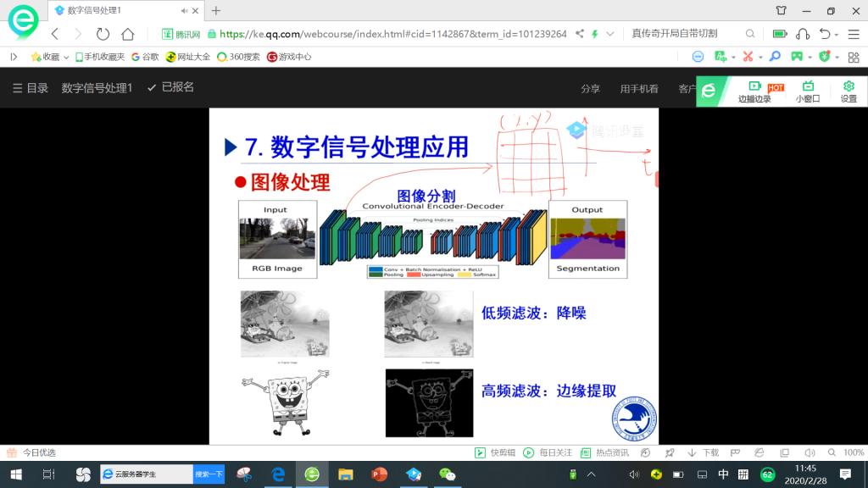Open the shield wallet extension dropdown arrow
The image size is (868, 488).
(837, 57)
